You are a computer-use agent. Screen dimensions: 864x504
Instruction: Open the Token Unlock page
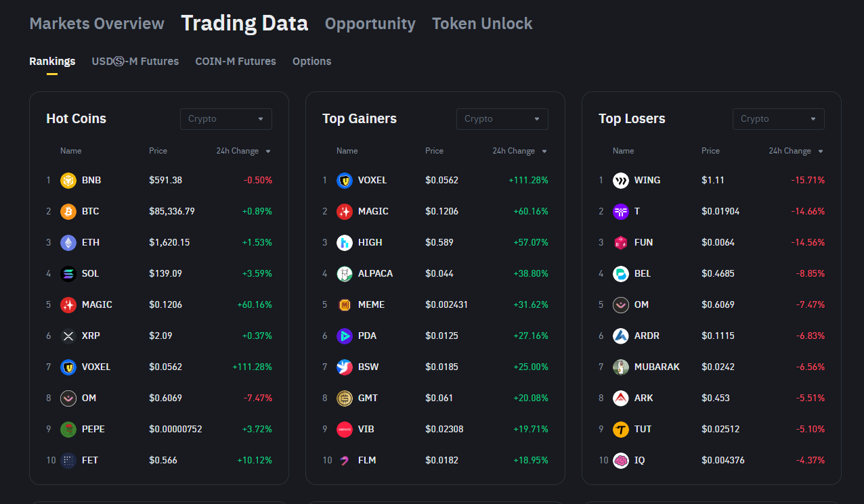pyautogui.click(x=482, y=24)
